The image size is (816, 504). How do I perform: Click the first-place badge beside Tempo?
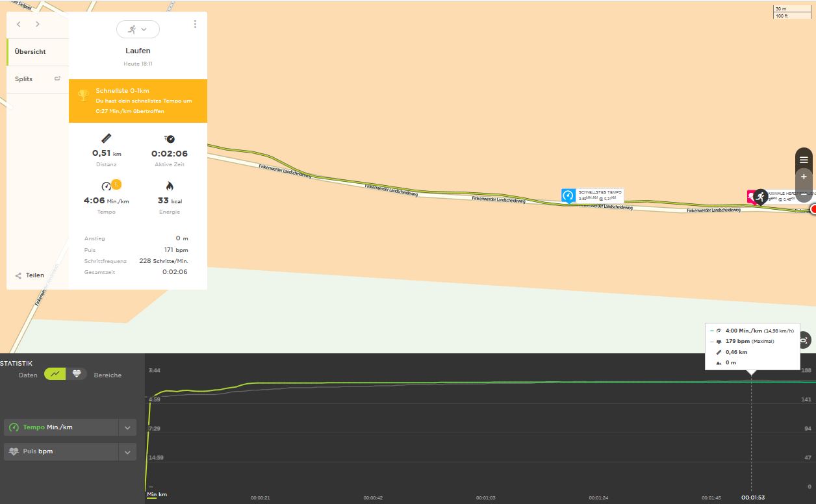116,184
